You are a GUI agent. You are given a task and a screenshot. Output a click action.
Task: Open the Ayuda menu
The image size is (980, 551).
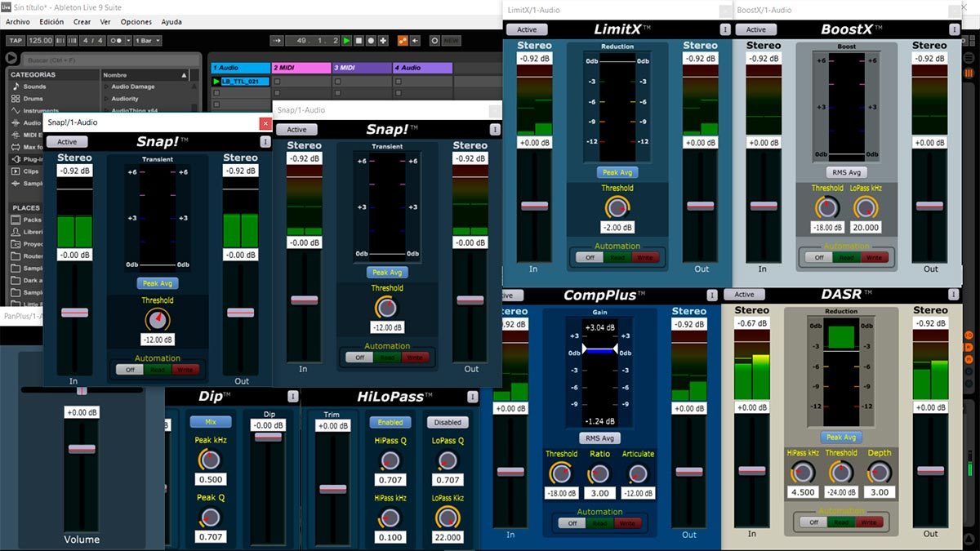tap(171, 22)
